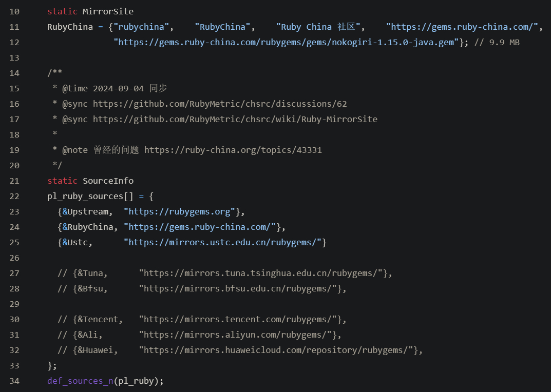Click the @note 曾经的问题 comment text
Screen dimensions: 551x392
[101, 150]
